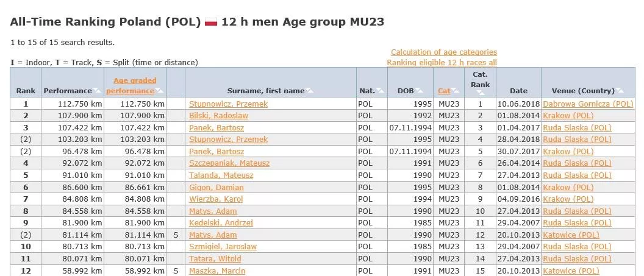Open Ranking eligible 12 h races all
644x276 pixels.
[442, 63]
